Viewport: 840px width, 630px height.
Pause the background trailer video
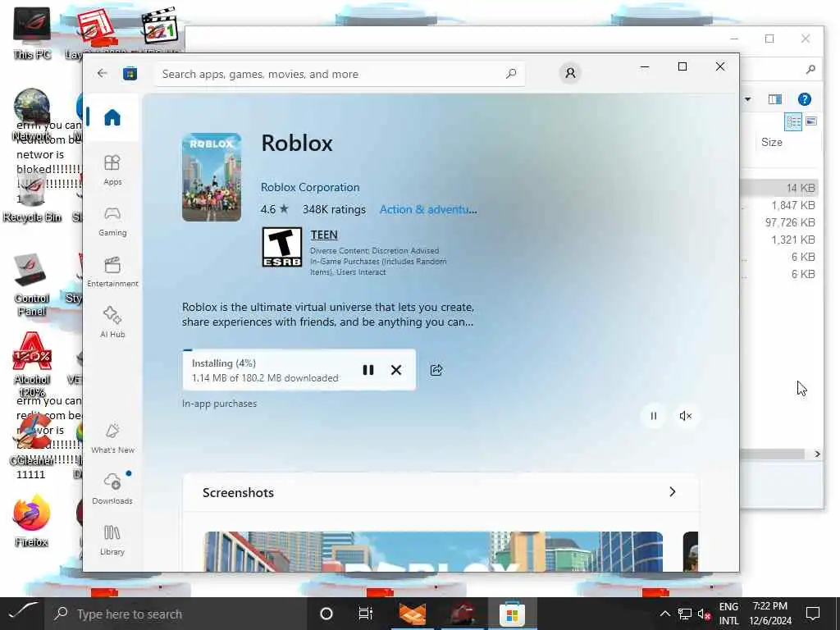pos(653,416)
